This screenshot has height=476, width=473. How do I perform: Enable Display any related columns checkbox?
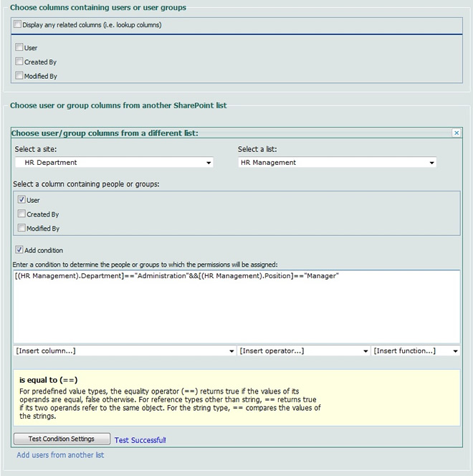pos(18,24)
